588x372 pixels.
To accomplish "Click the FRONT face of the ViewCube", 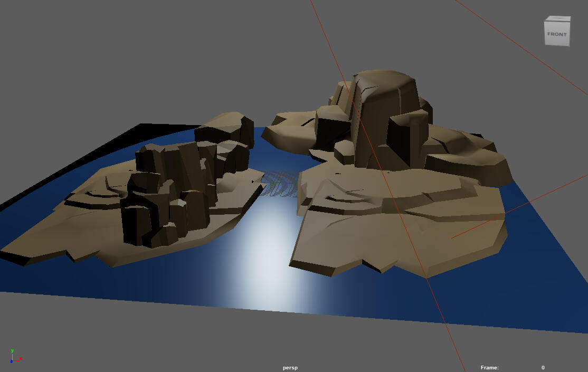I will point(557,35).
